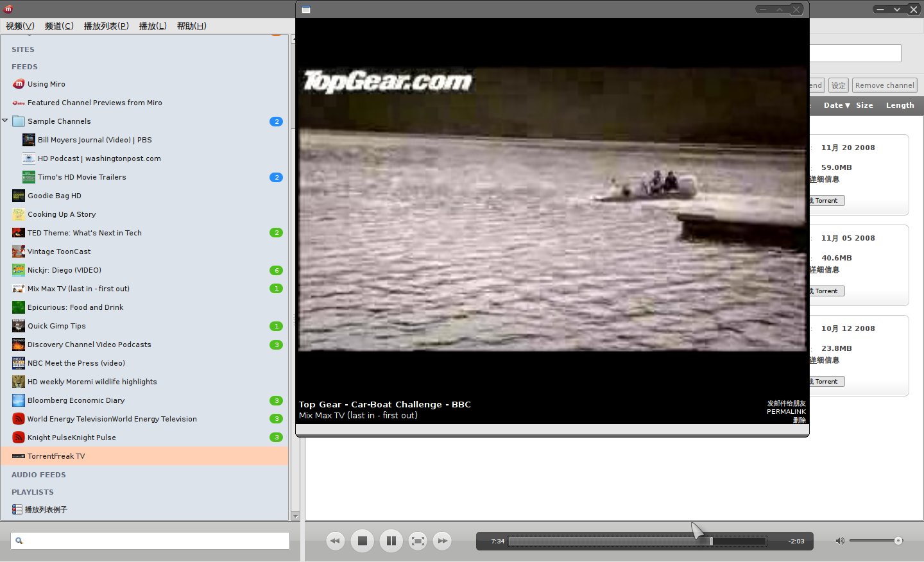Sort items by Length column
This screenshot has height=562, width=924.
pyautogui.click(x=900, y=105)
